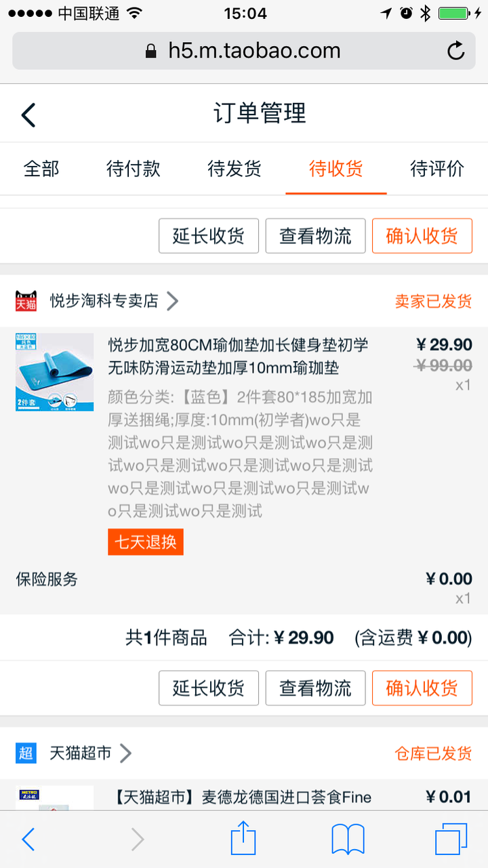Tap the blue Tmall supermarket icon
The image size is (488, 868).
click(25, 753)
